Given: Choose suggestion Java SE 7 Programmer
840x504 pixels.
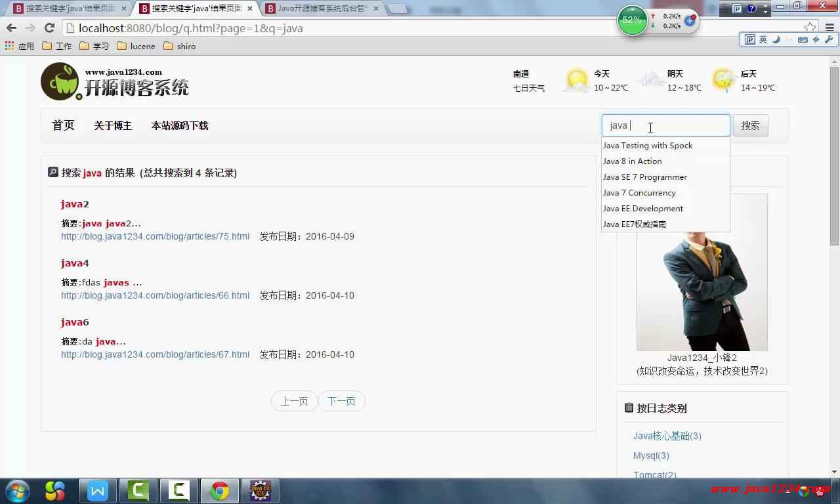Looking at the screenshot, I should pos(665,177).
